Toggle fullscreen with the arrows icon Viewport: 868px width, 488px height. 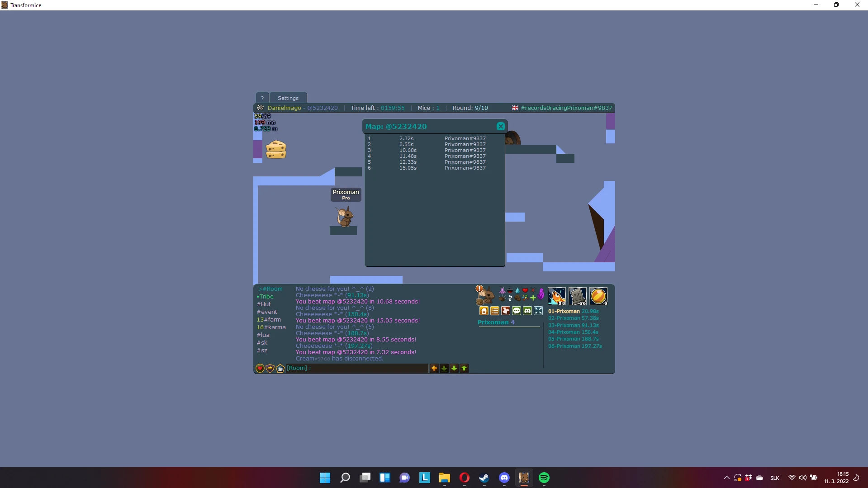538,311
